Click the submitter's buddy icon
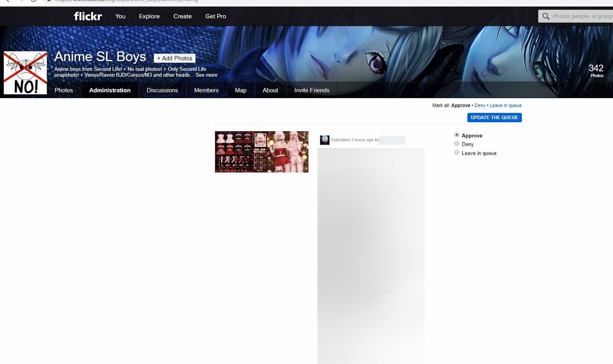This screenshot has height=364, width=613. tap(325, 140)
